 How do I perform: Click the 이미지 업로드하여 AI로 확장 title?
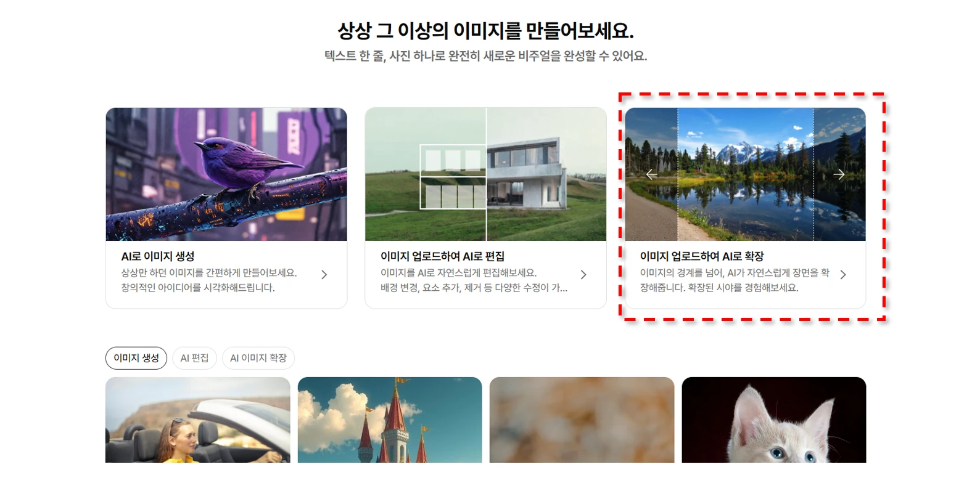pyautogui.click(x=702, y=256)
